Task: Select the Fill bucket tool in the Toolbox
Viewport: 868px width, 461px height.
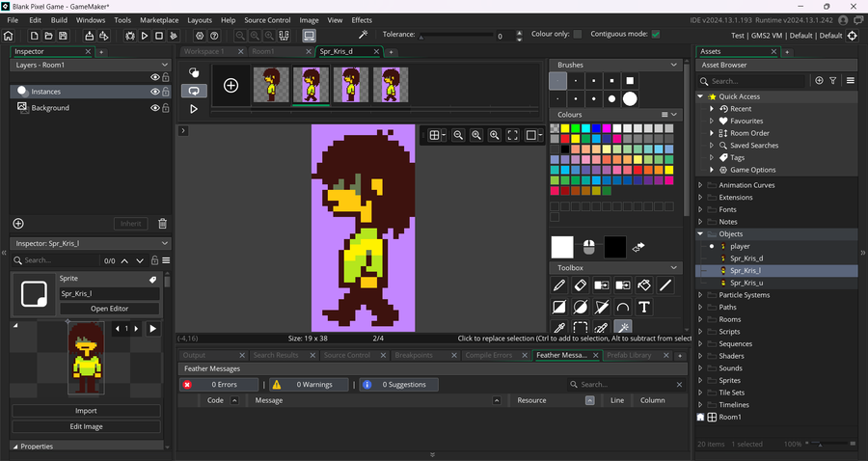Action: click(x=644, y=285)
